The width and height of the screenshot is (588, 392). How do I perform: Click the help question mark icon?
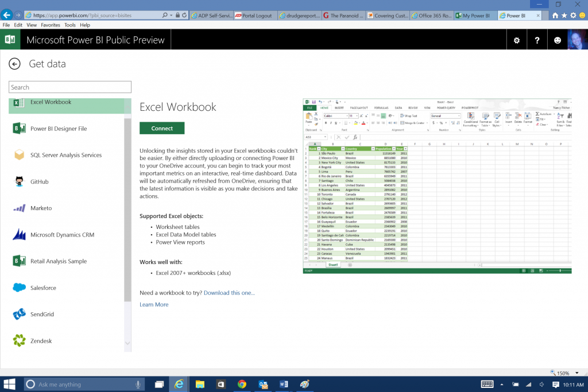click(537, 40)
